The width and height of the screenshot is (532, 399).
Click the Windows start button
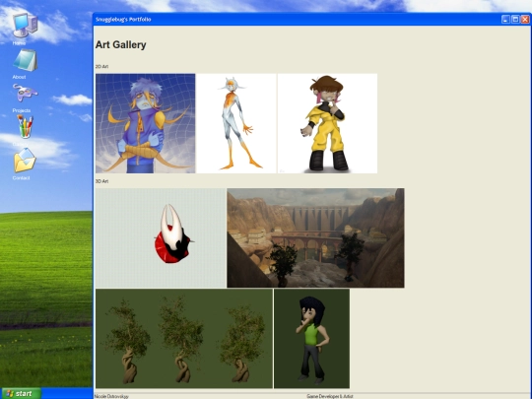(x=21, y=393)
